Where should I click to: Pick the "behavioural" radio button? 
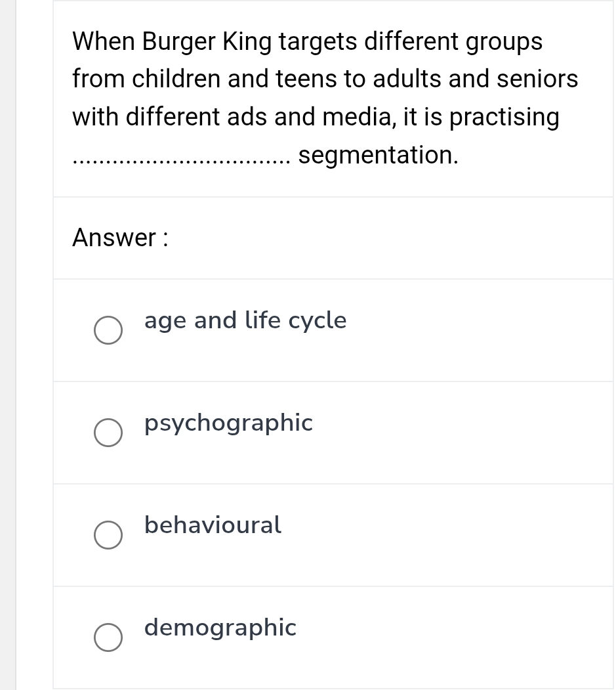(108, 536)
